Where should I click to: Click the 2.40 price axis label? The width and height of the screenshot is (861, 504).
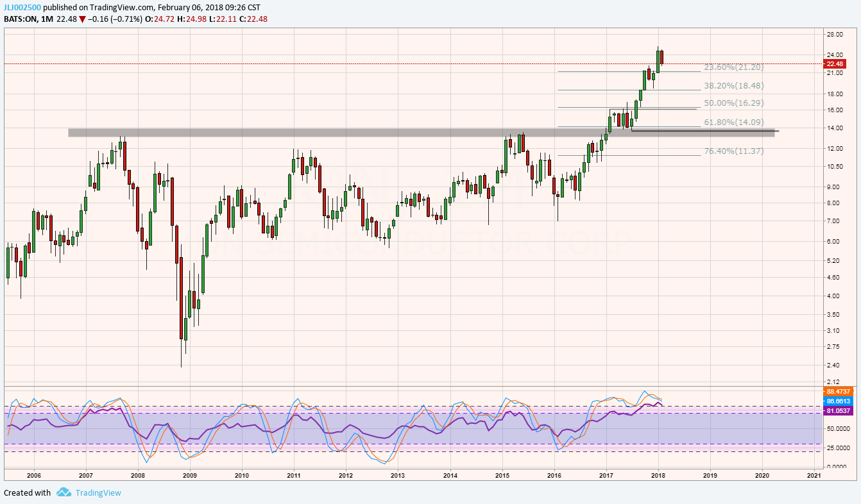point(833,365)
